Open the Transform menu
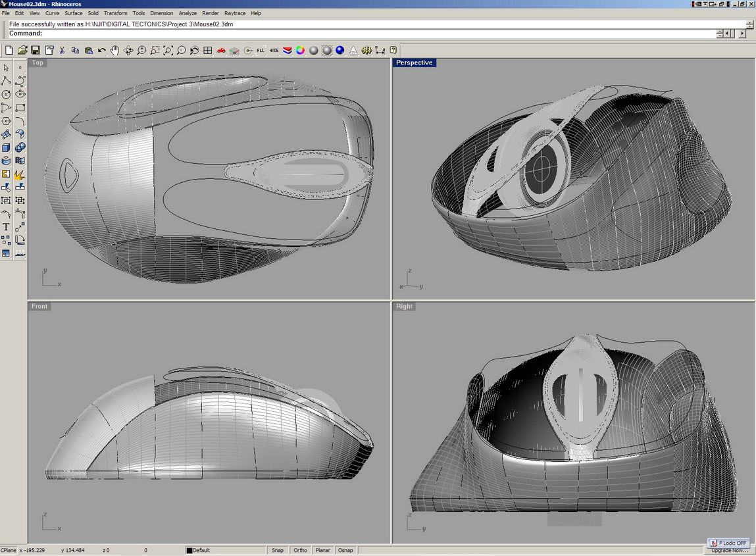 (x=116, y=13)
